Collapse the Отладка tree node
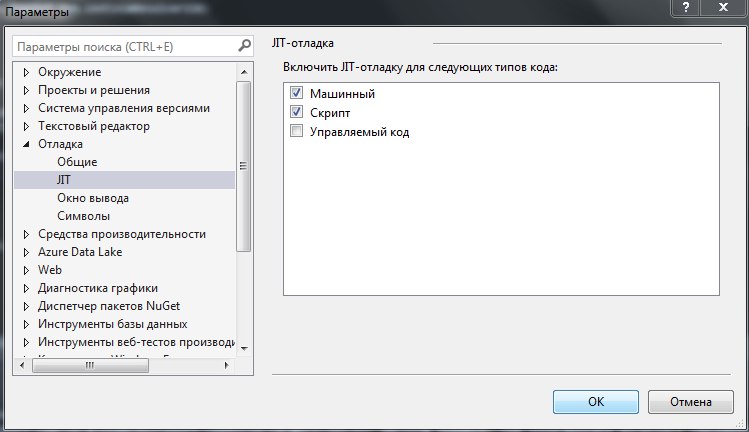The height and width of the screenshot is (432, 749). [26, 144]
